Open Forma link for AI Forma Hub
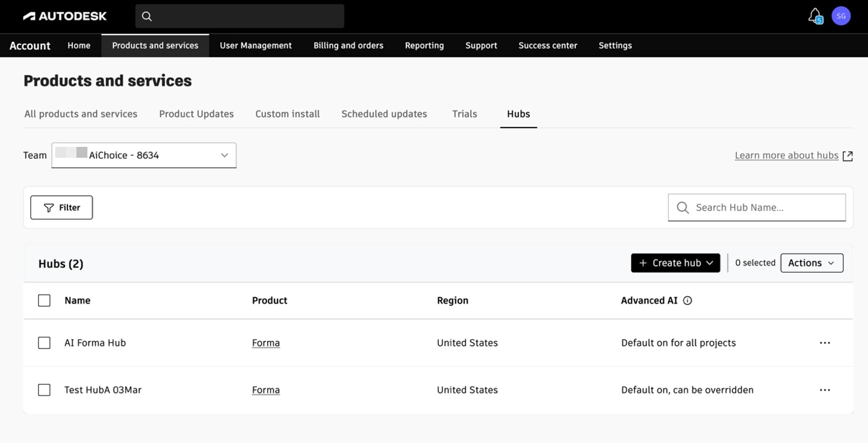The height and width of the screenshot is (443, 868). [x=266, y=343]
